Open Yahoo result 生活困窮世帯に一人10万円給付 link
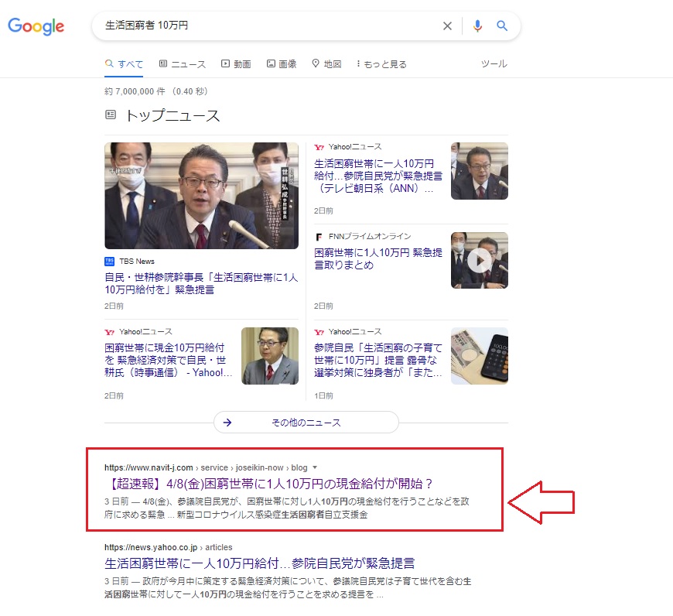The image size is (673, 616). click(259, 563)
